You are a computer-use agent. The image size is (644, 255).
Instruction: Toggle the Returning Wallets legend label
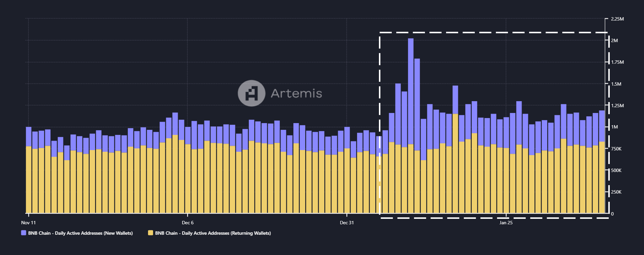click(x=213, y=233)
